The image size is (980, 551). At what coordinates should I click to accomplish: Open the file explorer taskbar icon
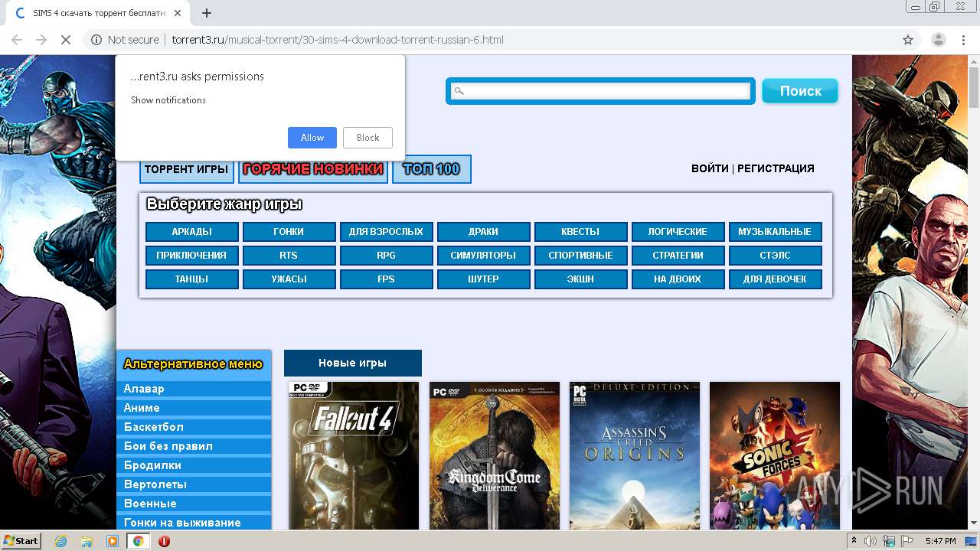[x=87, y=541]
